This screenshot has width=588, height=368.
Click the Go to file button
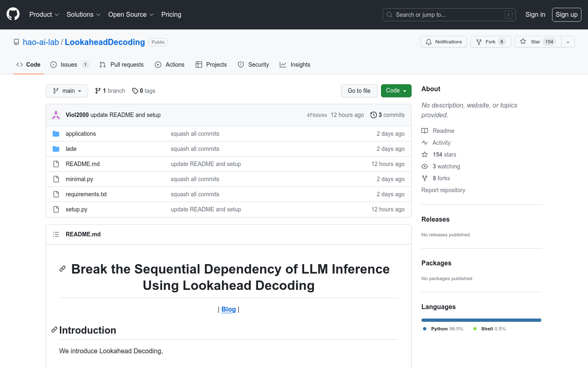359,91
